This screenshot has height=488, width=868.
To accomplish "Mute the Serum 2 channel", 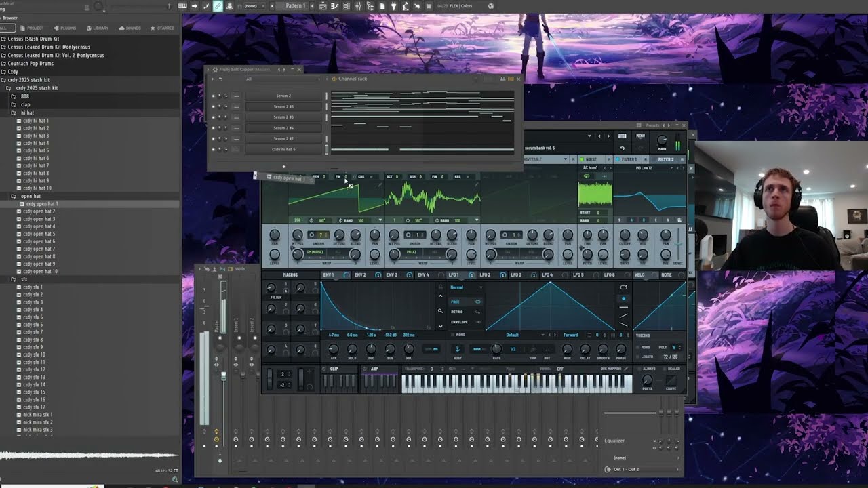I will [x=213, y=96].
